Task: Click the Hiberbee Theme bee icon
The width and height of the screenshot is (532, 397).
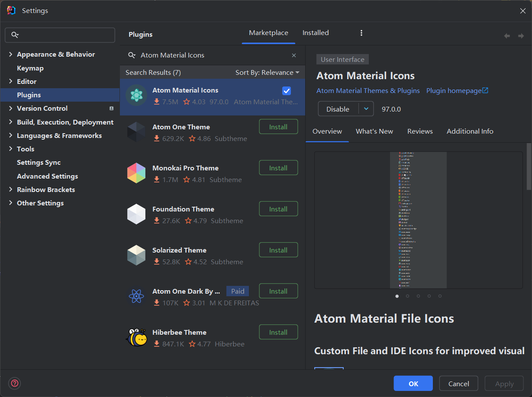Action: point(136,337)
